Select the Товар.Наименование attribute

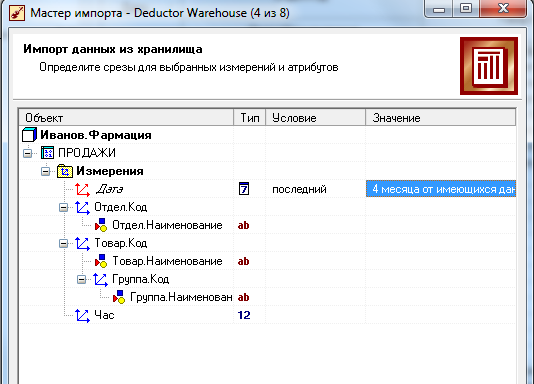click(x=167, y=261)
